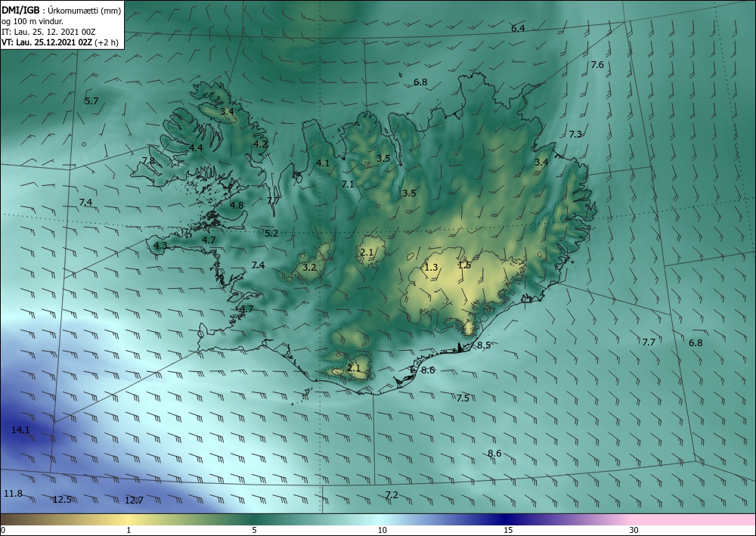756x536 pixels.
Task: Select the 5.7 value in the northwest sea
Action: [91, 101]
